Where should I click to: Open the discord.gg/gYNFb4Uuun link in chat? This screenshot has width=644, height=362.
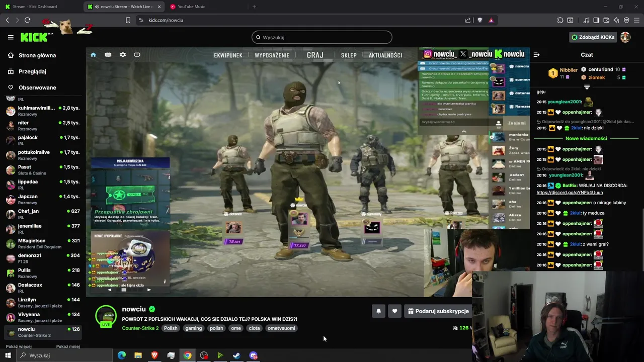coord(570,193)
